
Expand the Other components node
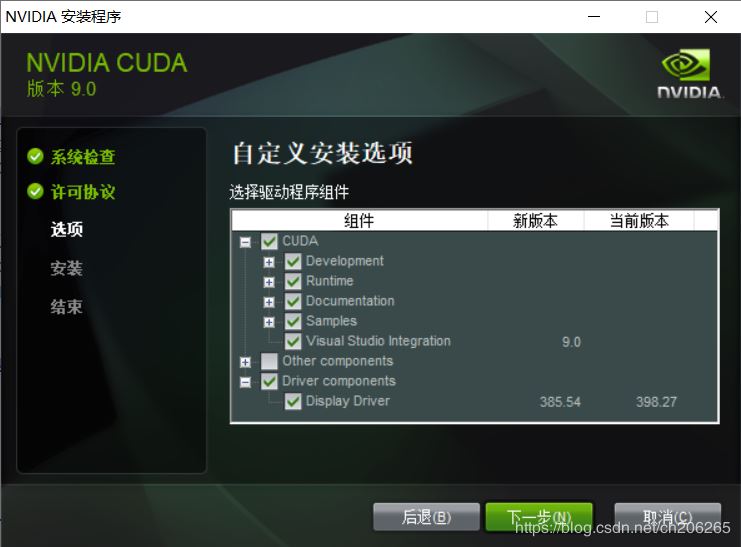coord(245,362)
